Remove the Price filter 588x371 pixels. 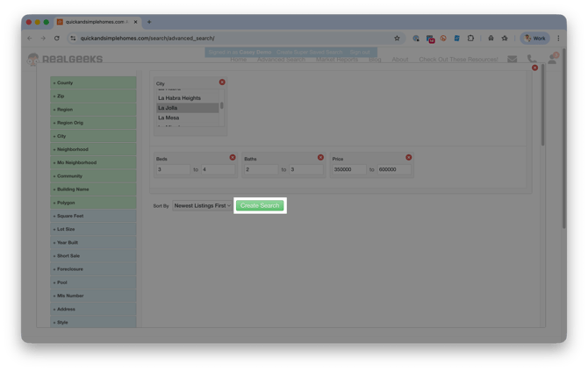pyautogui.click(x=409, y=157)
